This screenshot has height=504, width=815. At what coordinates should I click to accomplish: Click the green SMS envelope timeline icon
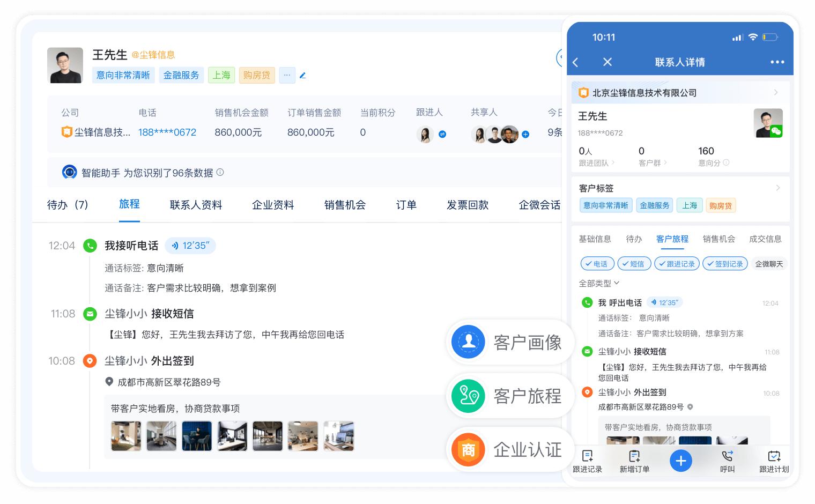[90, 314]
